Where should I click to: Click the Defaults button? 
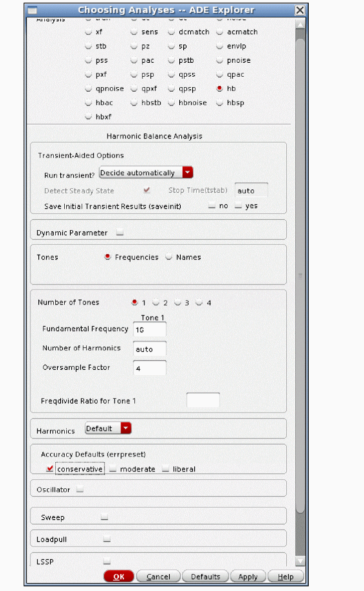click(205, 577)
